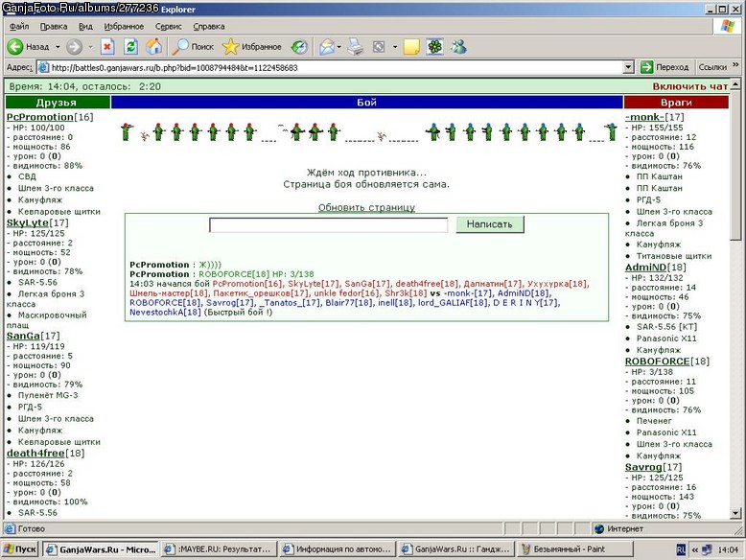Click the Stop loading icon

click(107, 47)
